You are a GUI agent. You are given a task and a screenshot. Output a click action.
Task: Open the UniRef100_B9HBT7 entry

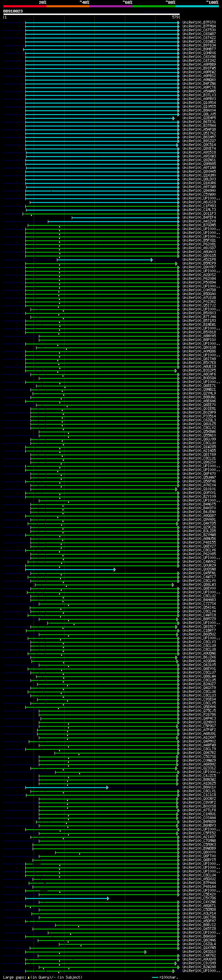[199, 49]
